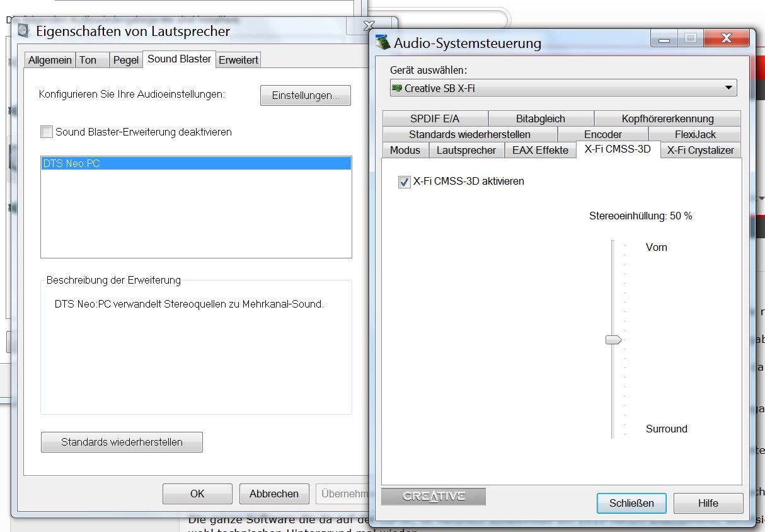Click the Surround label beside the slider
Screen dimensions: 765x532
(666, 429)
